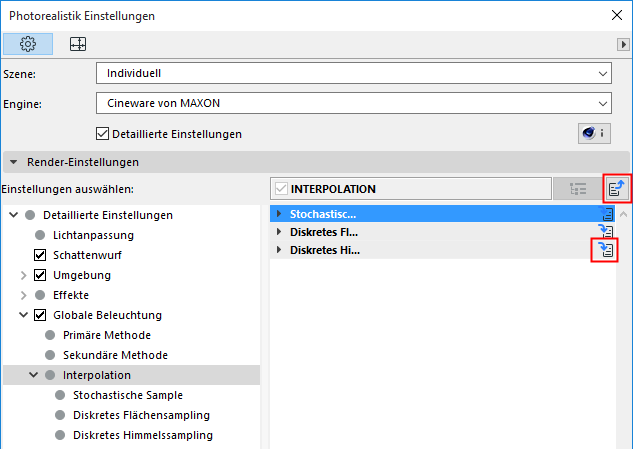Click the panel flyout arrow at top right

coord(623,44)
